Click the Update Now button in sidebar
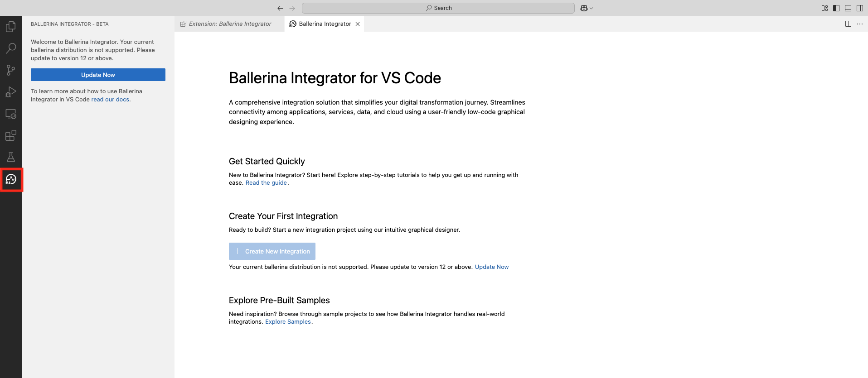 click(98, 75)
